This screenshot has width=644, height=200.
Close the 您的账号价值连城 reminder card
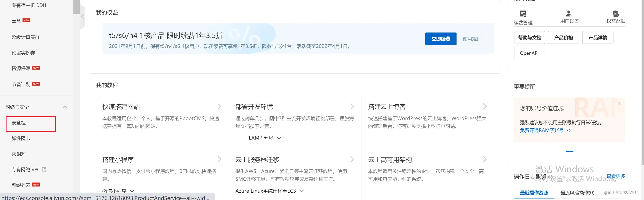click(x=620, y=104)
